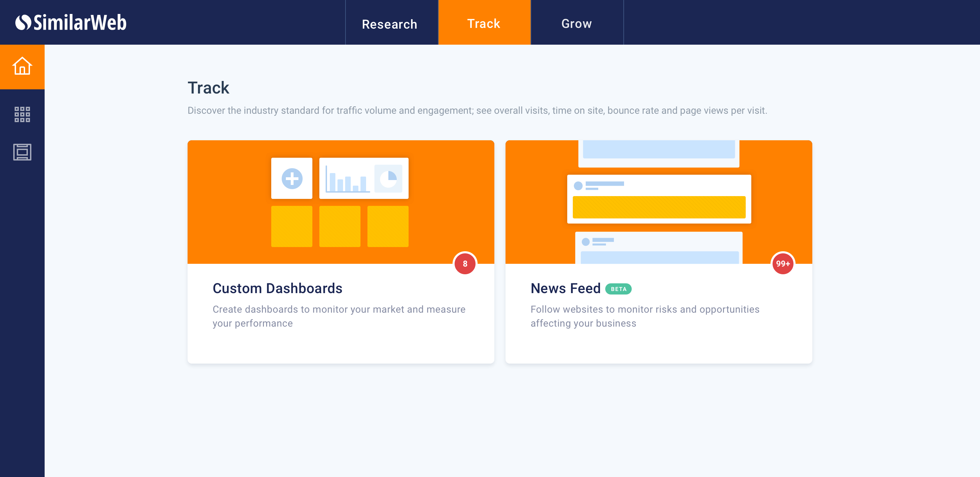Screen dimensions: 980x477
Task: Click the News Feed card image
Action: click(659, 202)
